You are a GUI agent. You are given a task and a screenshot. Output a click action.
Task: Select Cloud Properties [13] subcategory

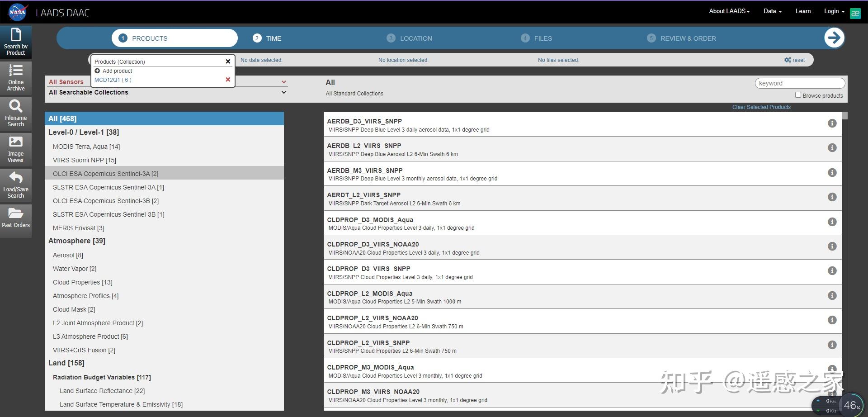[x=83, y=282]
